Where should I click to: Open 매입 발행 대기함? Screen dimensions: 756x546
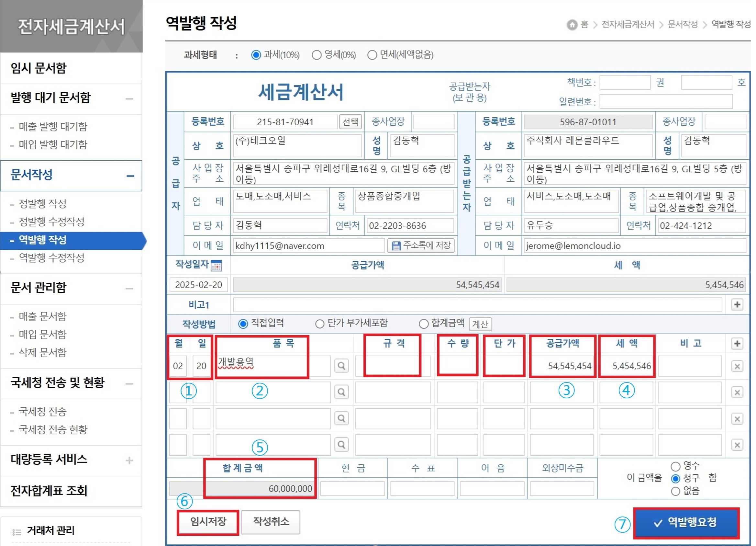[53, 145]
